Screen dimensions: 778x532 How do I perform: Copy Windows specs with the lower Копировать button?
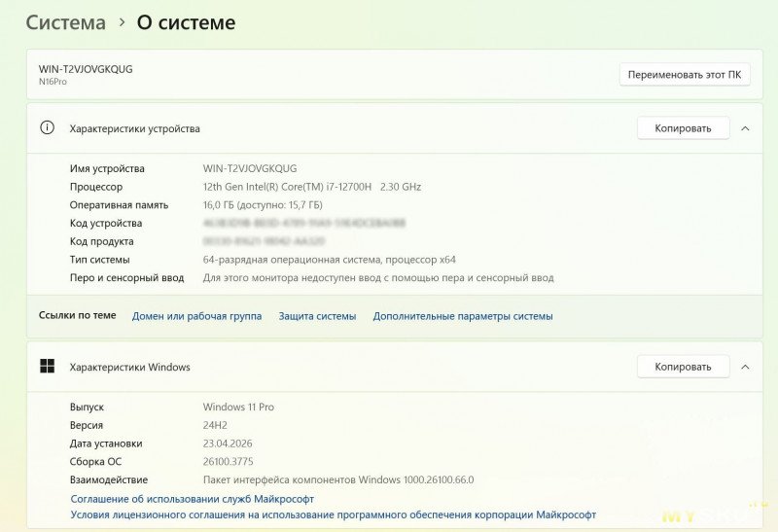click(x=683, y=367)
